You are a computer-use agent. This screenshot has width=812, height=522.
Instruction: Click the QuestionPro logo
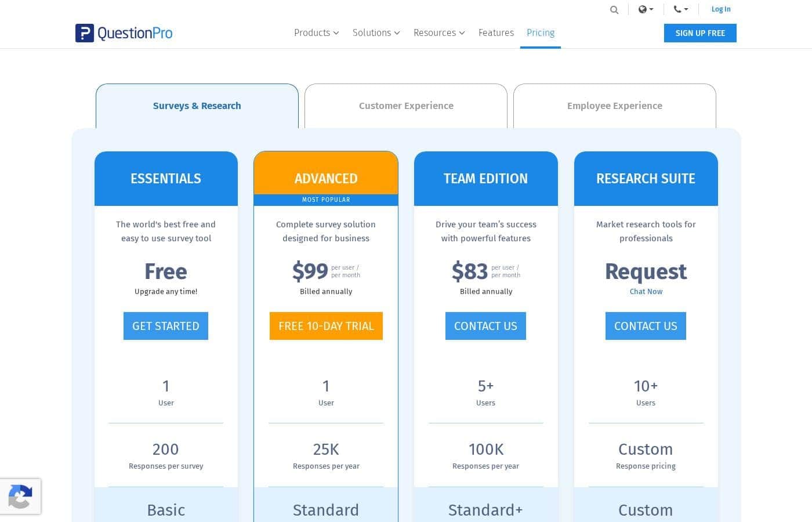pyautogui.click(x=124, y=33)
